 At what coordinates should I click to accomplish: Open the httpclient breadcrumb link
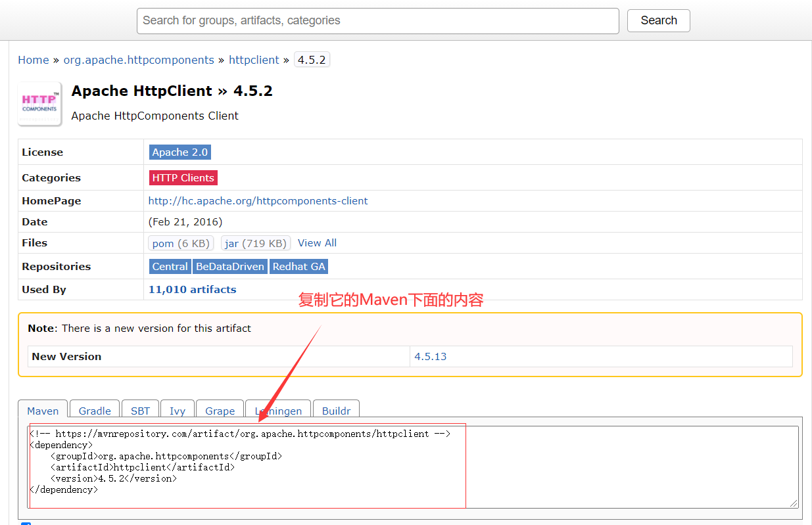pos(254,60)
